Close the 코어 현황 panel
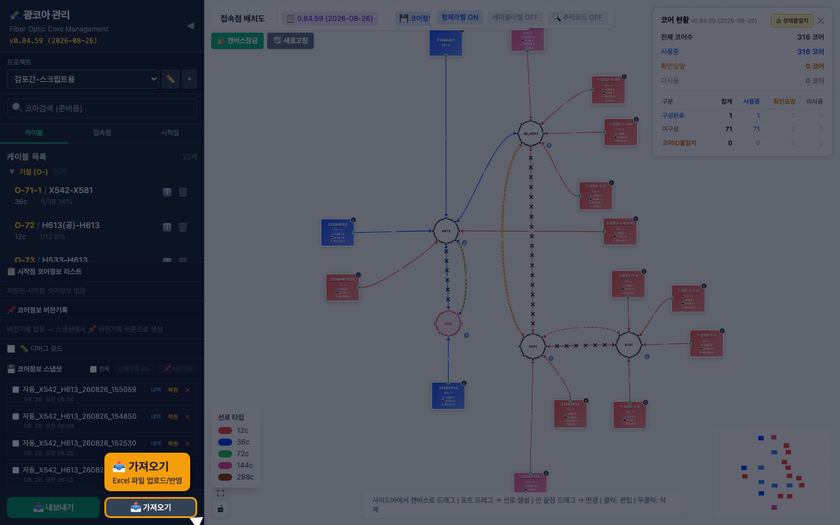Screen dimensions: 840x525 pyautogui.click(x=821, y=20)
